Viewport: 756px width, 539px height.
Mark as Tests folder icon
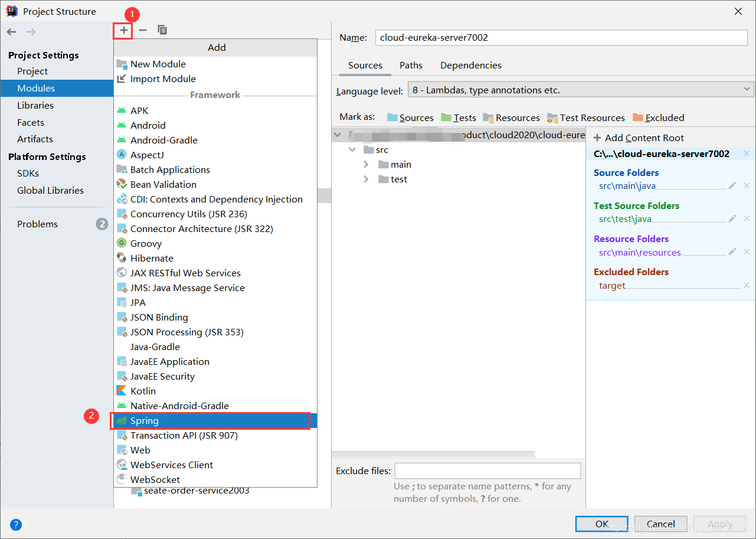click(446, 117)
